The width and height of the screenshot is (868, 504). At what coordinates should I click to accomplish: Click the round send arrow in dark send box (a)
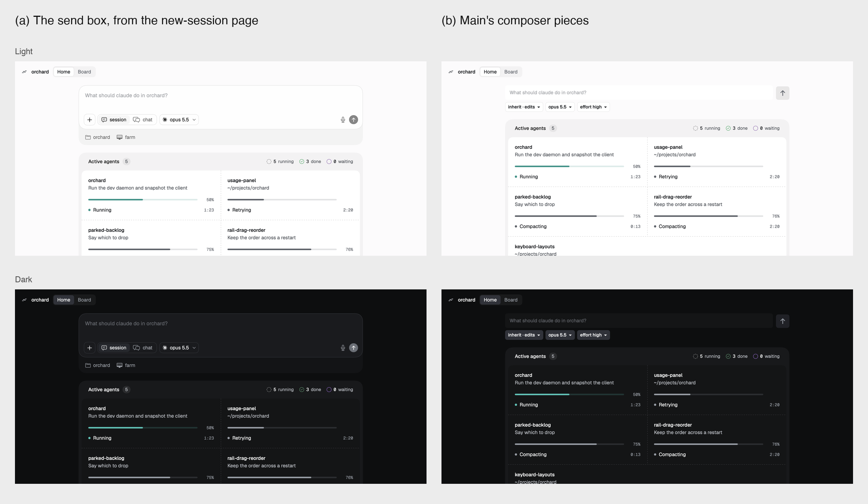(354, 348)
